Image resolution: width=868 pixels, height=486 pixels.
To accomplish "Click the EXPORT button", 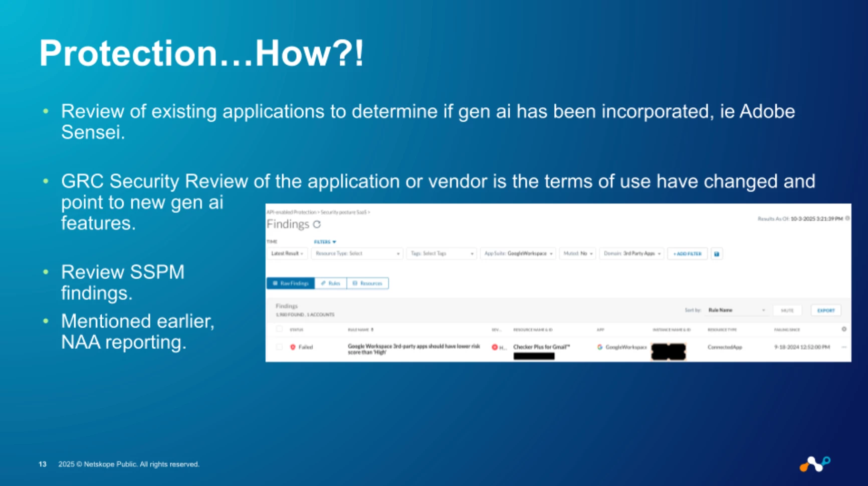I will click(x=826, y=310).
